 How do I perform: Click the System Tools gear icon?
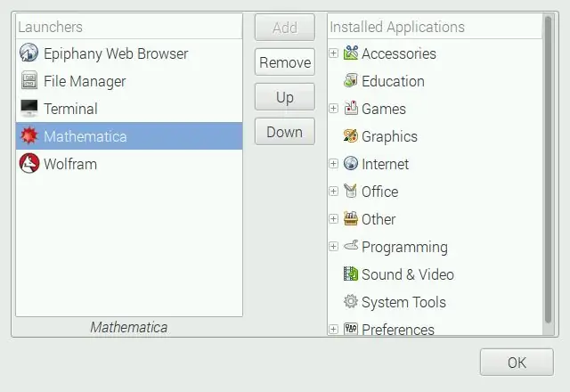pyautogui.click(x=350, y=301)
